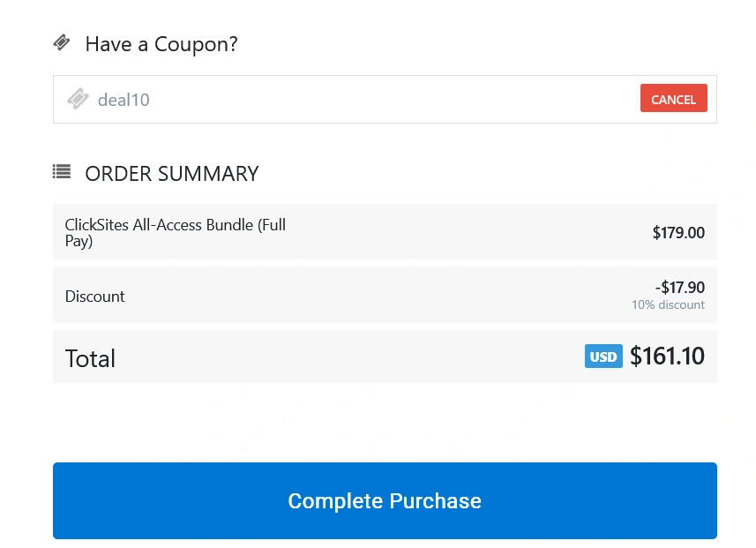Click the CANCEL button to remove the coupon
The image size is (756, 548).
tap(673, 99)
